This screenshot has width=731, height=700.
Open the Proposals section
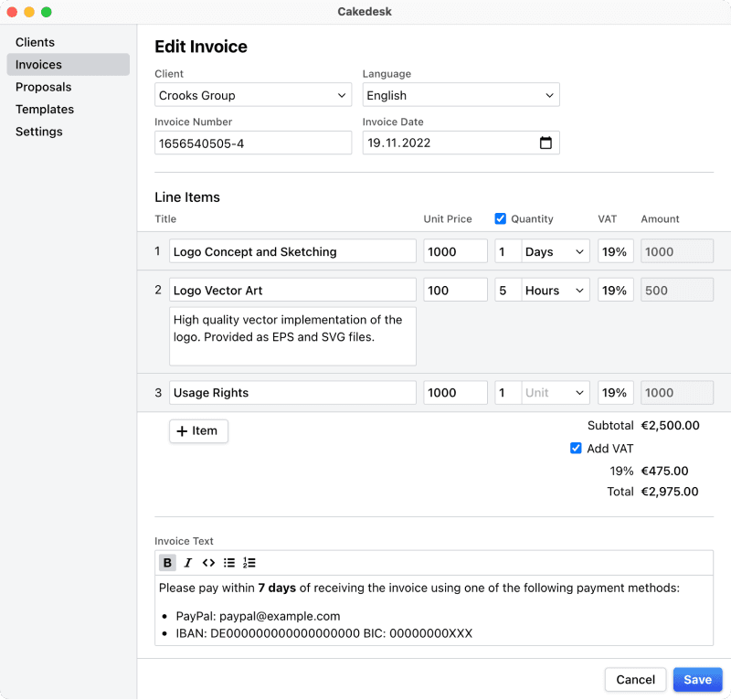43,87
